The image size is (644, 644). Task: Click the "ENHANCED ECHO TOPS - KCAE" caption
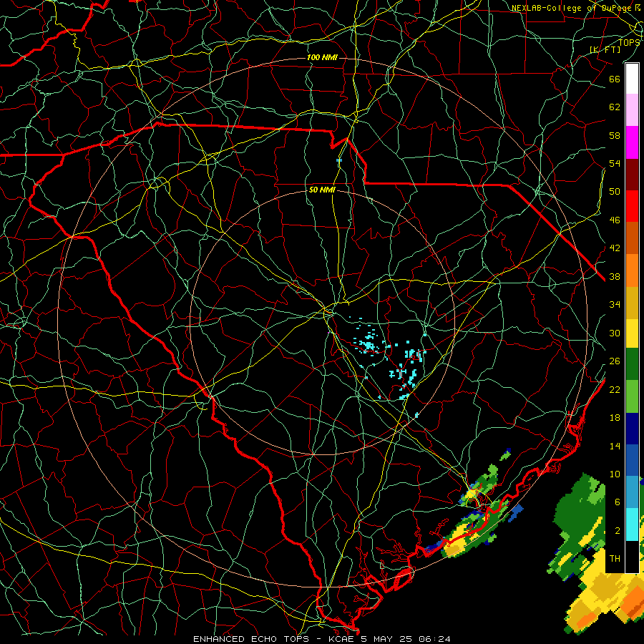pyautogui.click(x=273, y=639)
